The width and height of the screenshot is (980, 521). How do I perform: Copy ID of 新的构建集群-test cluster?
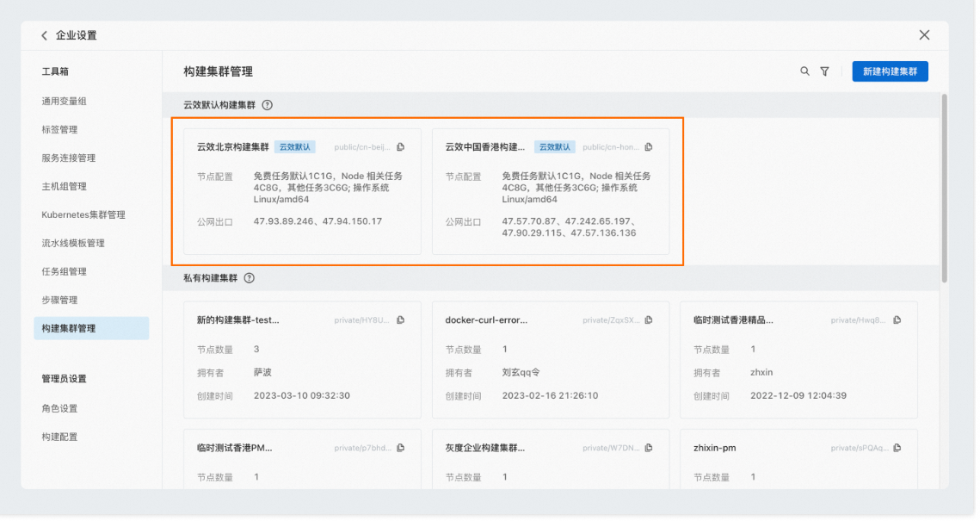[x=403, y=321]
